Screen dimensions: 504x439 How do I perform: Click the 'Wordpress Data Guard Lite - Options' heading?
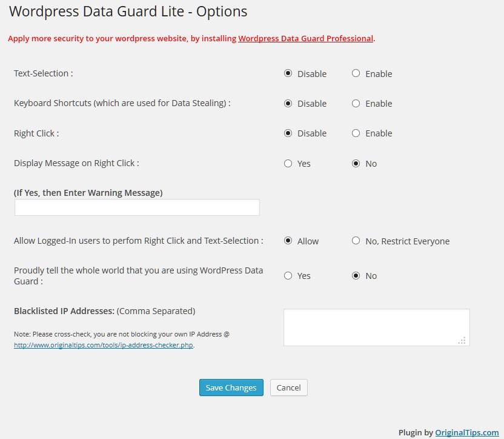(128, 12)
